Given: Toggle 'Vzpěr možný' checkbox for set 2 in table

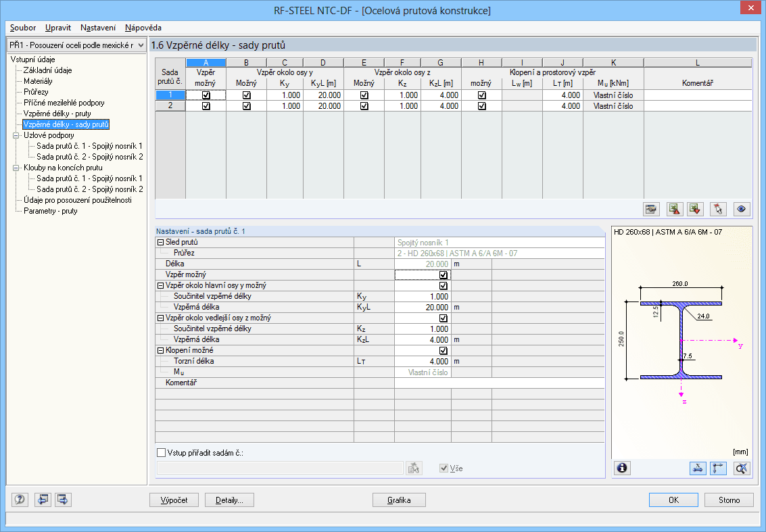Looking at the screenshot, I should click(x=206, y=106).
